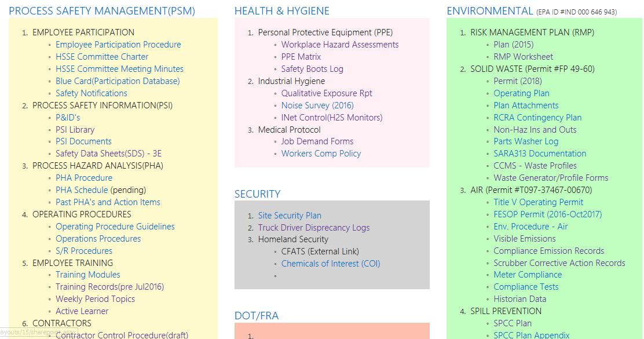
Task: Click Blue Card(Participation Database) link
Action: [118, 81]
